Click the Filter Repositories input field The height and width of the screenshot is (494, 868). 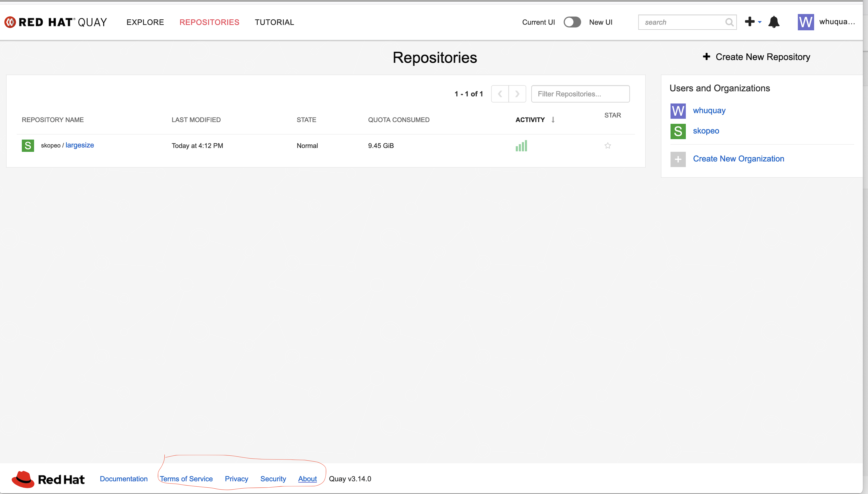580,94
